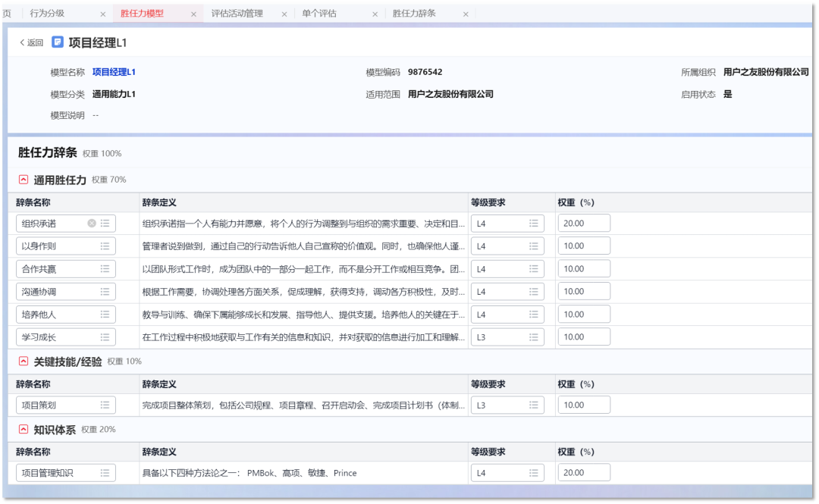819x504 pixels.
Task: Collapse the 知识体系 section
Action: (x=24, y=430)
